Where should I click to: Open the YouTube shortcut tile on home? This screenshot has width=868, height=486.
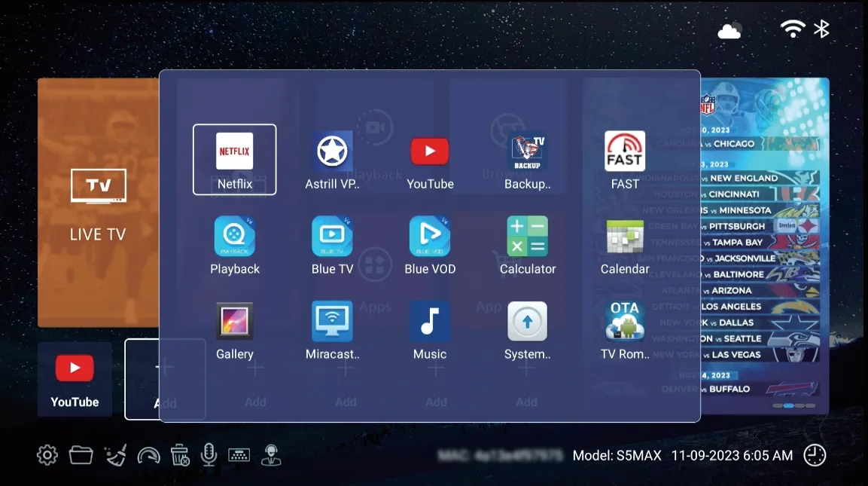point(75,379)
